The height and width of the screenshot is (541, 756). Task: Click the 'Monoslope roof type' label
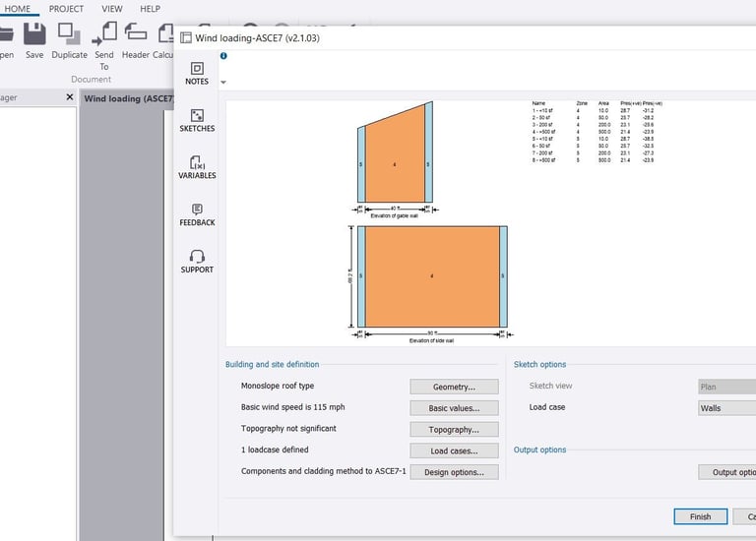point(278,386)
